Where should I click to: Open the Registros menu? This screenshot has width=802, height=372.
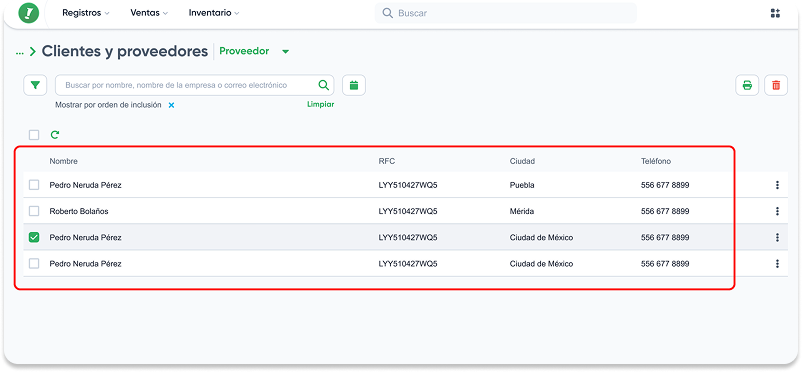pos(86,13)
